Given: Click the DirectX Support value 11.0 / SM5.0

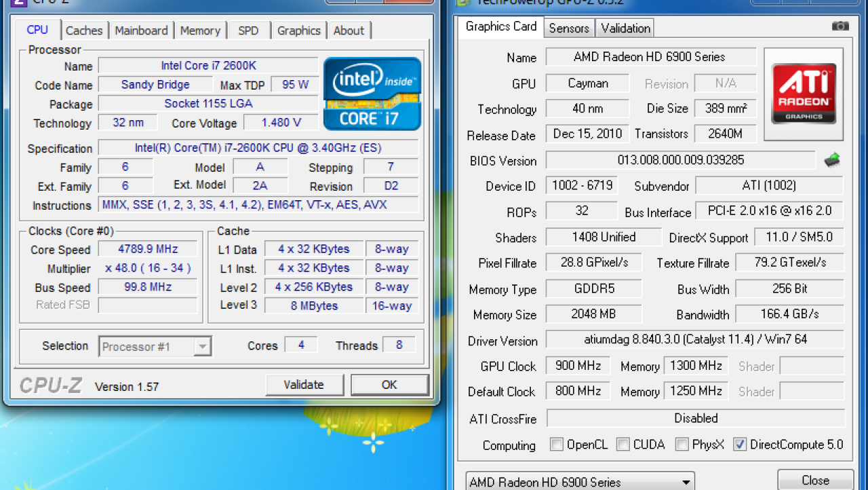Looking at the screenshot, I should tap(799, 237).
